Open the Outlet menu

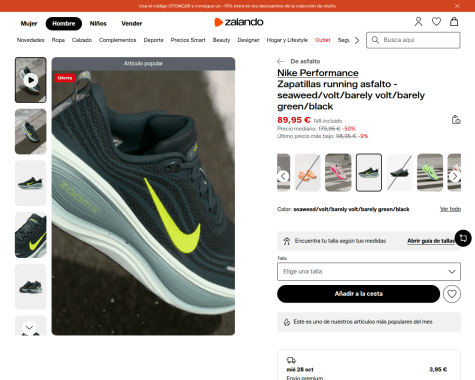(323, 40)
